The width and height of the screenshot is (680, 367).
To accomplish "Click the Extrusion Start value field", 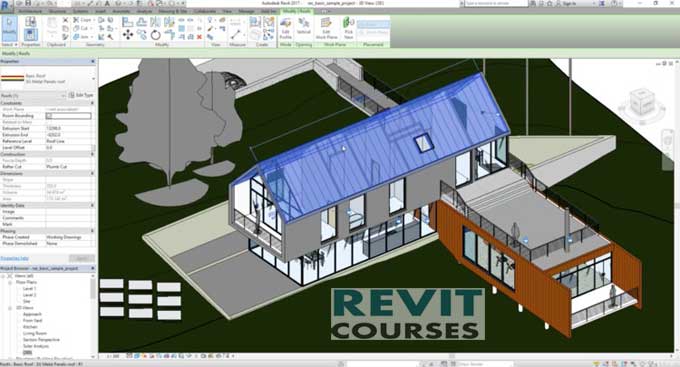I will tap(69, 129).
